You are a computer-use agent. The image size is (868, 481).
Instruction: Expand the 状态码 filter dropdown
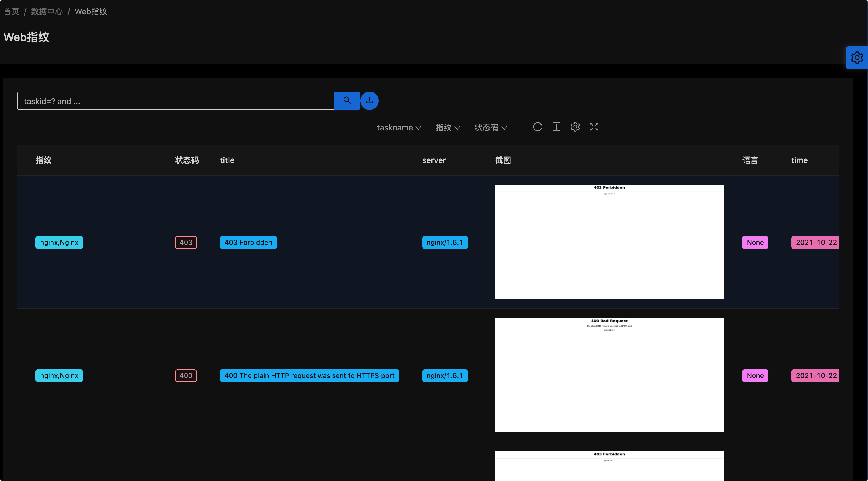[490, 128]
